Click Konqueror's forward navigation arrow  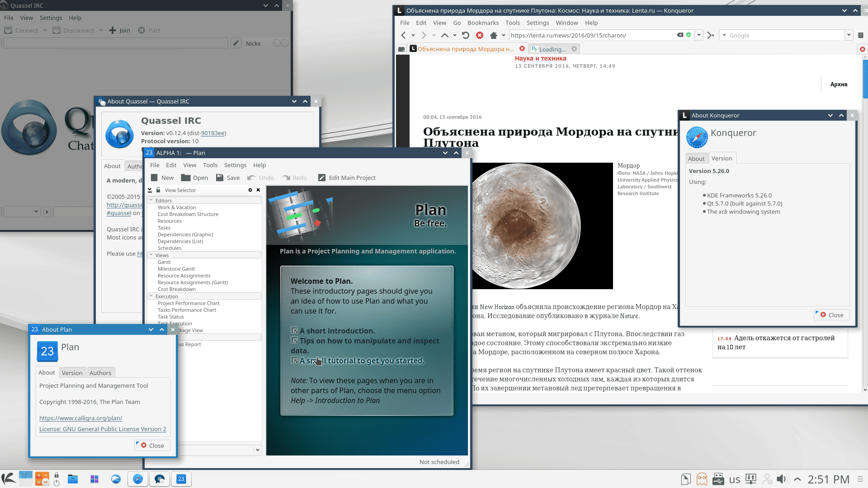coord(424,35)
